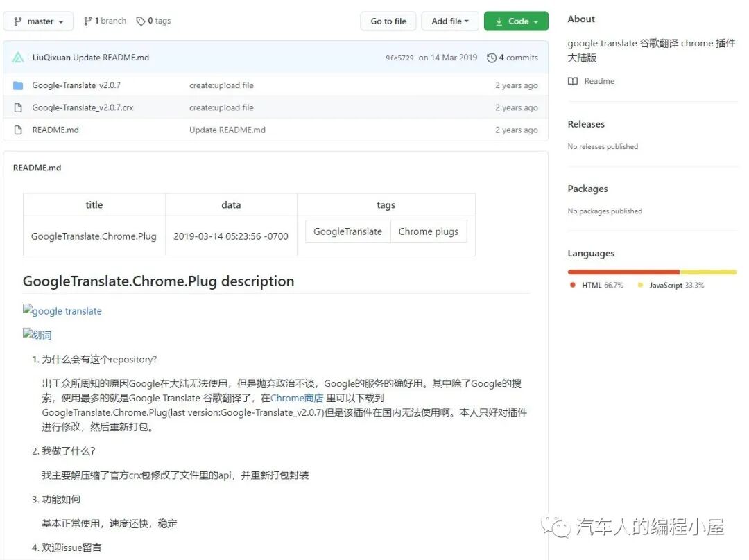The height and width of the screenshot is (560, 749).
Task: Click the branch icon in master button
Action: click(17, 21)
